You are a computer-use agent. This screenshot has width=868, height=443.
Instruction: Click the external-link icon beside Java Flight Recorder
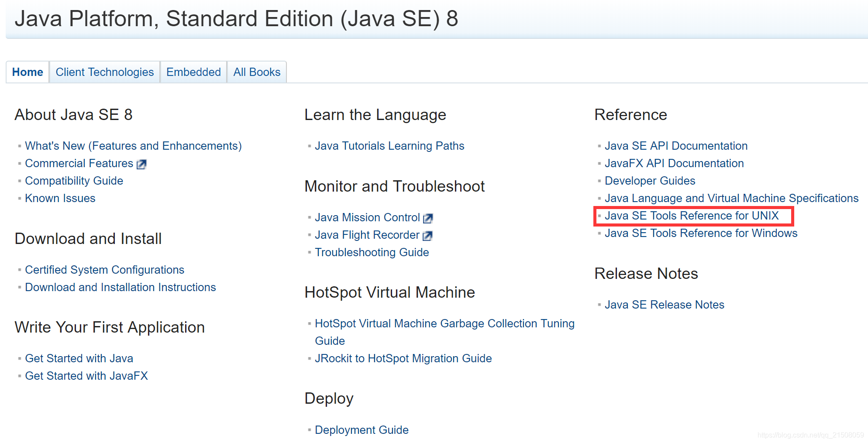(x=427, y=236)
